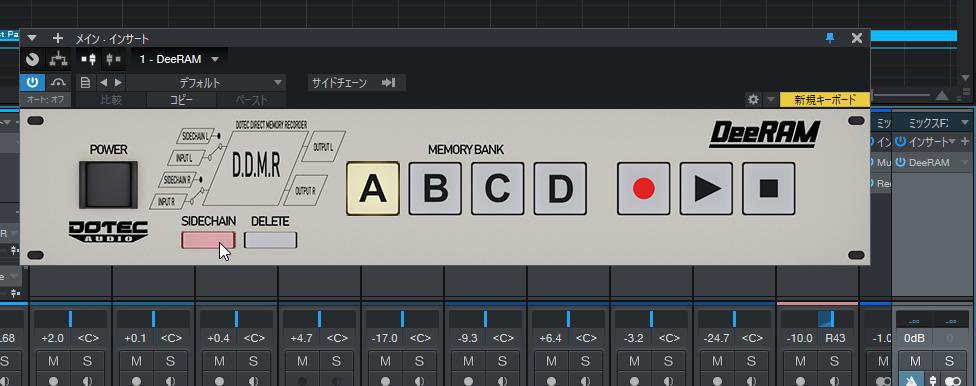This screenshot has width=976, height=386.
Task: Solo the +2.0 mixer channel
Action: click(88, 361)
